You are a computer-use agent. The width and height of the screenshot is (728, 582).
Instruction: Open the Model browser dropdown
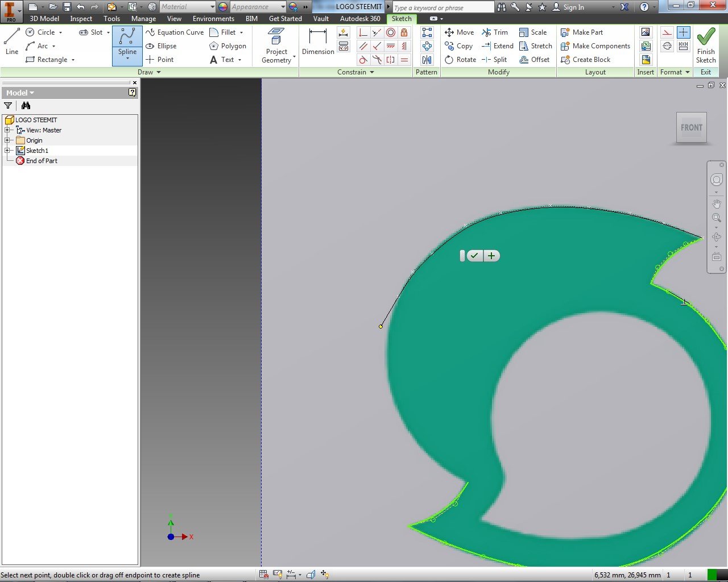[x=20, y=93]
